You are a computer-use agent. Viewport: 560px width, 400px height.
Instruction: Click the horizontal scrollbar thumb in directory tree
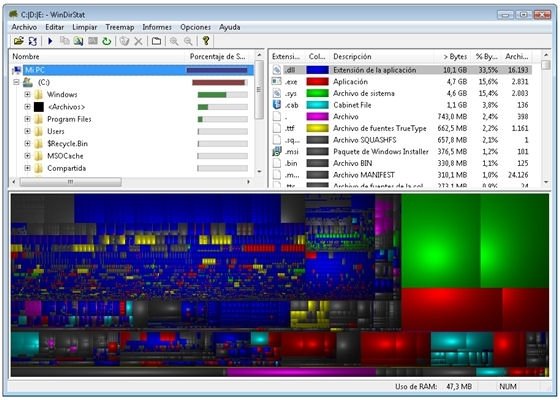[70, 182]
